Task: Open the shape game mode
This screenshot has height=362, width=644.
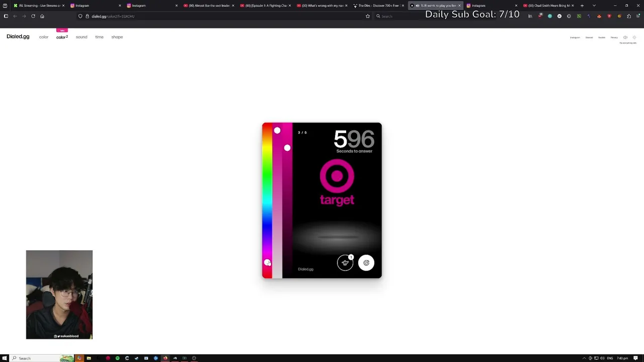Action: 117,37
